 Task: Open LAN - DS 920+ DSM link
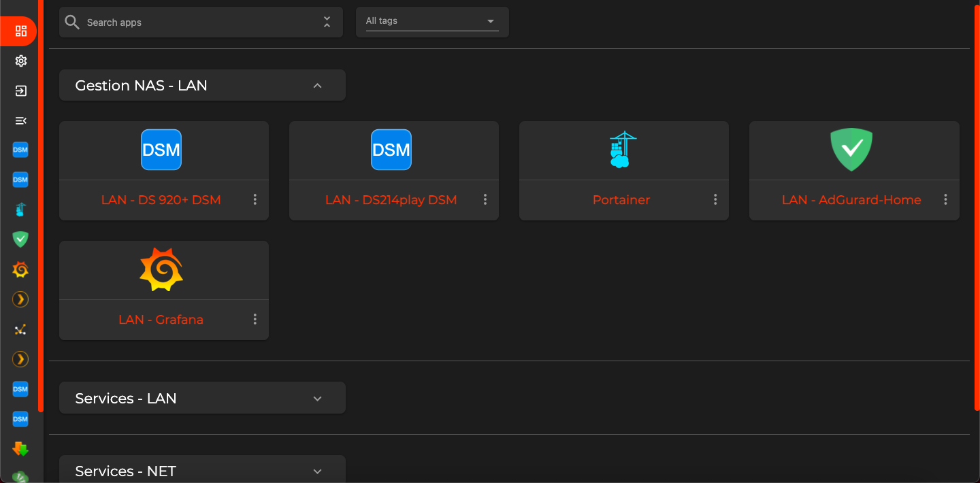click(161, 200)
